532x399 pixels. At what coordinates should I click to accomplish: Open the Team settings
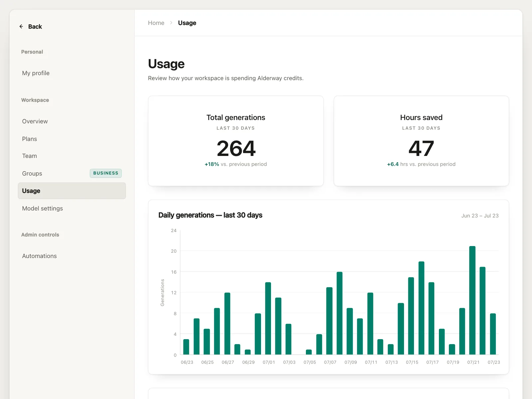[x=72, y=156]
